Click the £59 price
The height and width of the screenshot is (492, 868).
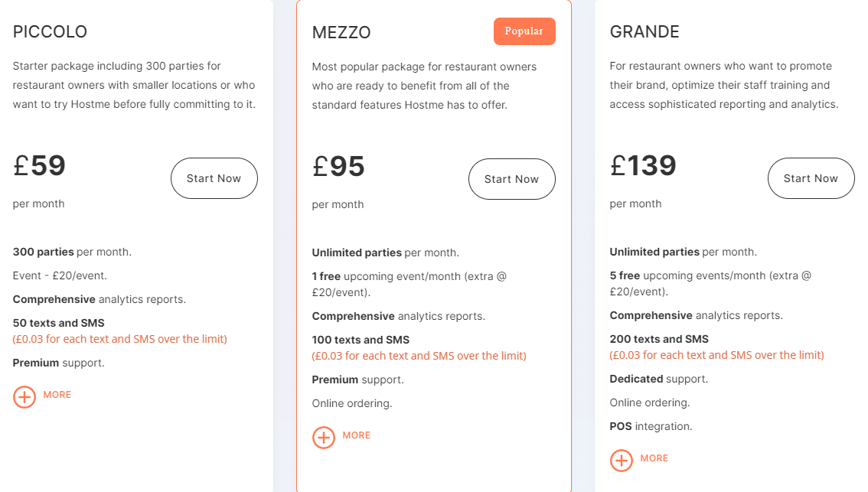point(39,165)
